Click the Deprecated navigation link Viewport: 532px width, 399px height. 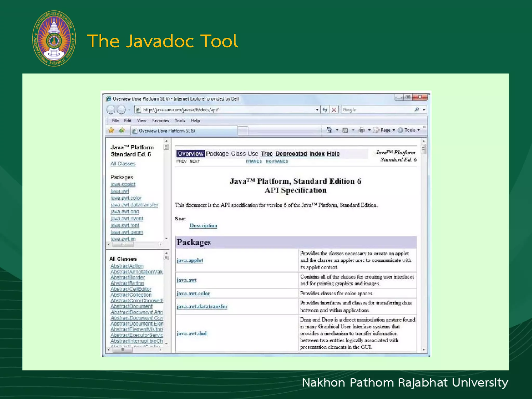click(x=291, y=154)
